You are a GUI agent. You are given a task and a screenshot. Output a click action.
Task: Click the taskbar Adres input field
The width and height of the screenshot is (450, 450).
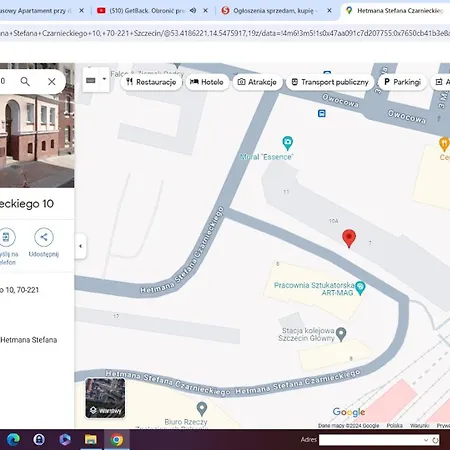click(x=371, y=440)
